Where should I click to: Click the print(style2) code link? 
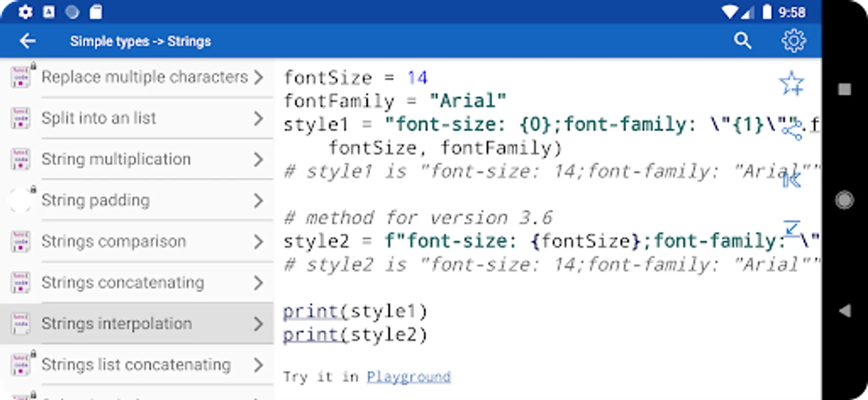point(311,335)
